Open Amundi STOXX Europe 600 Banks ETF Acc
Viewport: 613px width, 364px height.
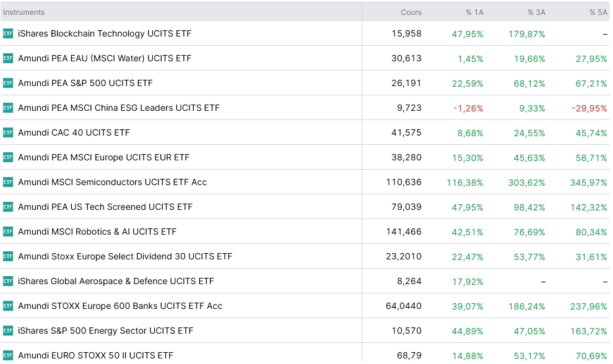tap(120, 306)
